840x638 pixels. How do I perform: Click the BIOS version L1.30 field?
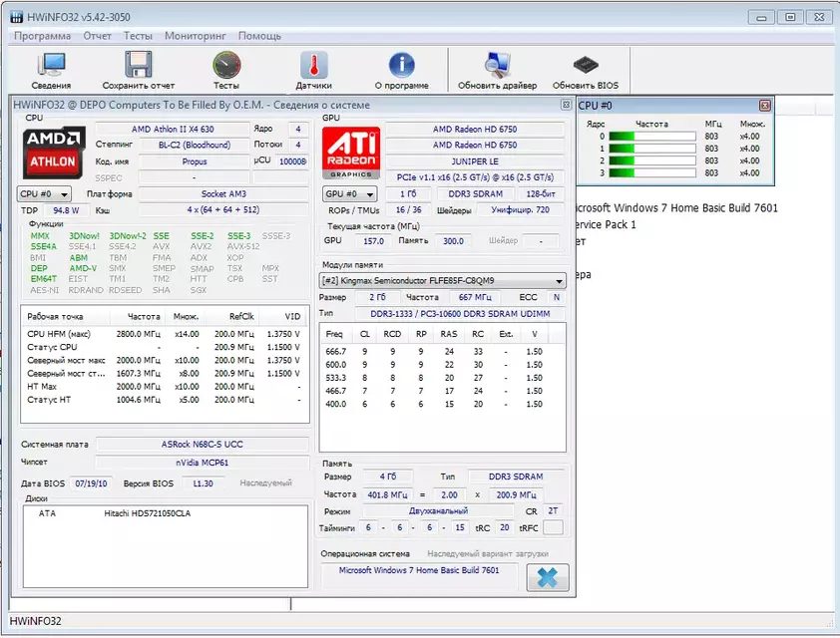pos(204,483)
